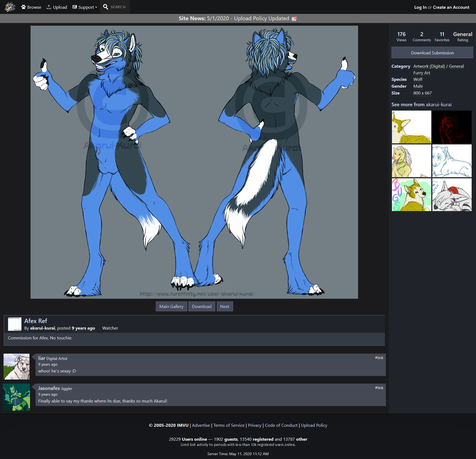476x459 pixels.
Task: Click the Log In link
Action: 420,7
